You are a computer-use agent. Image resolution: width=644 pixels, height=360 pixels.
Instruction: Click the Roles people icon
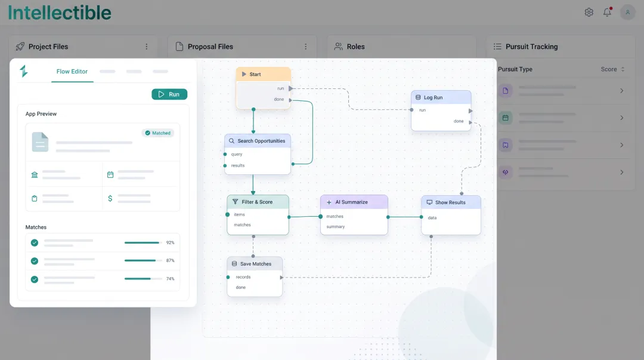pos(338,47)
